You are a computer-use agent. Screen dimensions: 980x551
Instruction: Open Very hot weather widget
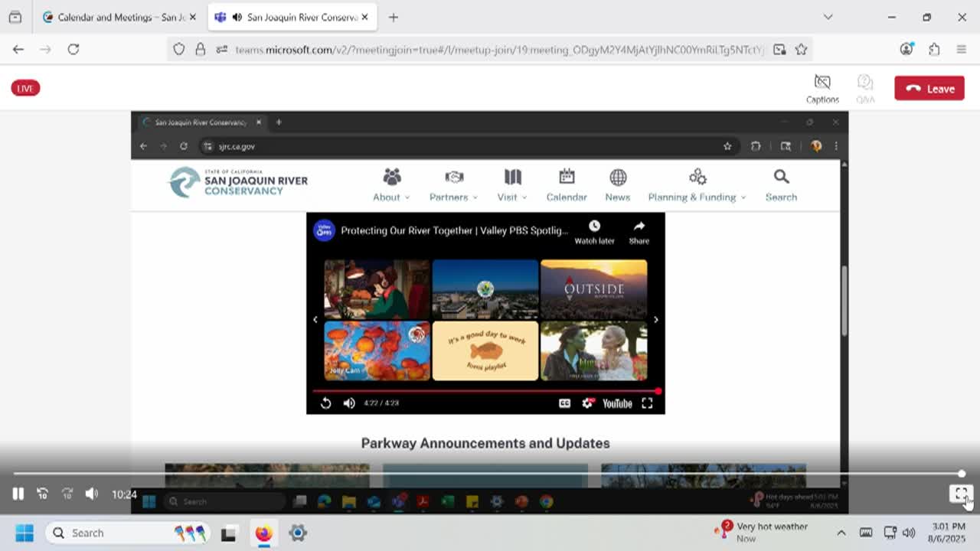(762, 532)
